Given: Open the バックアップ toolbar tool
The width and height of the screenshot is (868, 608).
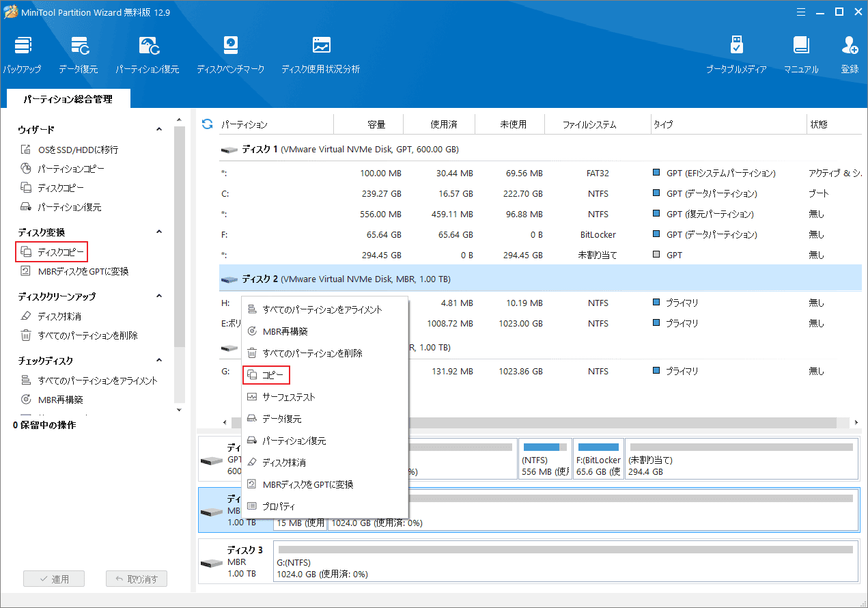Looking at the screenshot, I should click(x=21, y=55).
